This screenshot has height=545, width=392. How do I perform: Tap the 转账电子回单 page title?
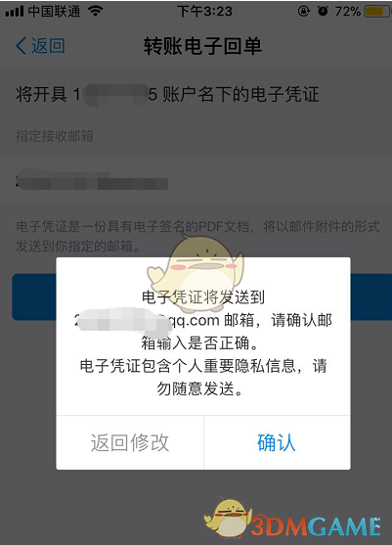coord(202,46)
